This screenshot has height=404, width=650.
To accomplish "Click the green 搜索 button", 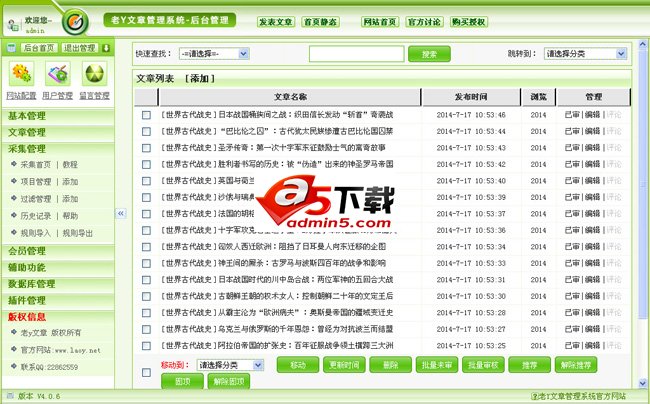I will point(429,54).
